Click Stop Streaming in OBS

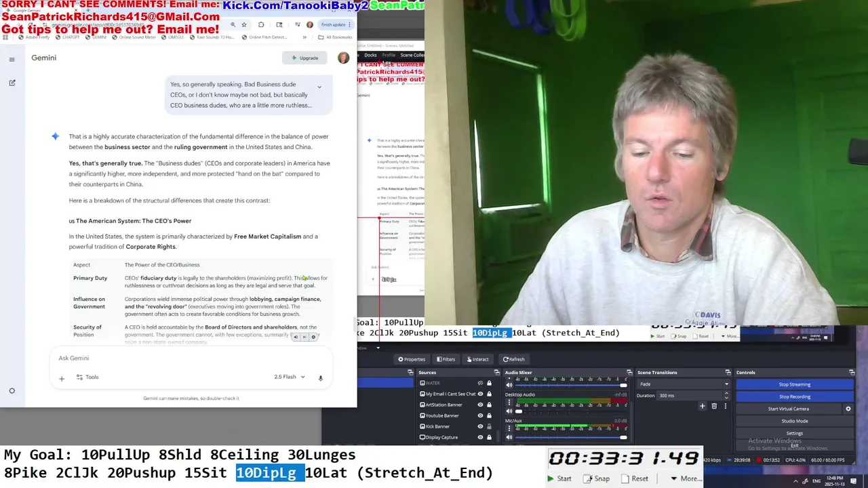[794, 384]
